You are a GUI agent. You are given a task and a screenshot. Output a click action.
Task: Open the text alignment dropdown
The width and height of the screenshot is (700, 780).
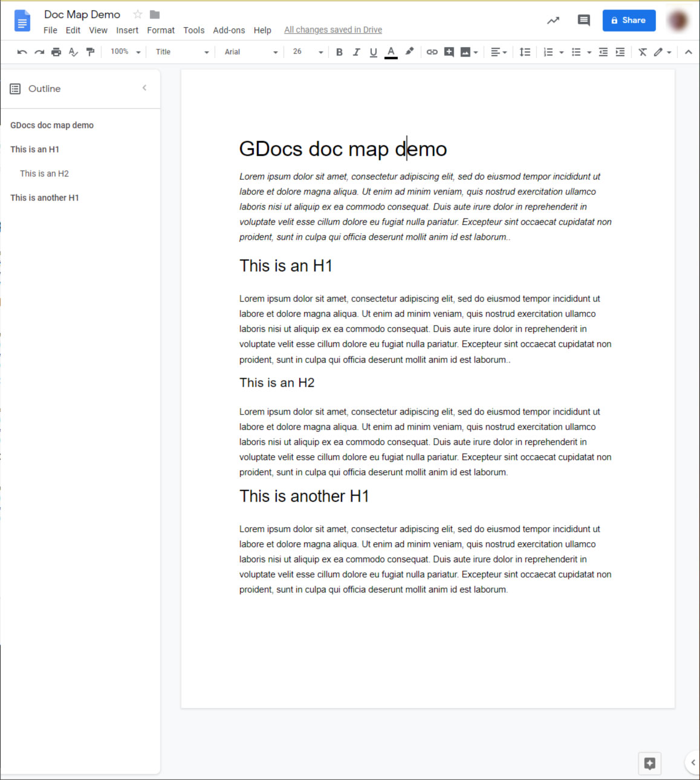tap(499, 52)
